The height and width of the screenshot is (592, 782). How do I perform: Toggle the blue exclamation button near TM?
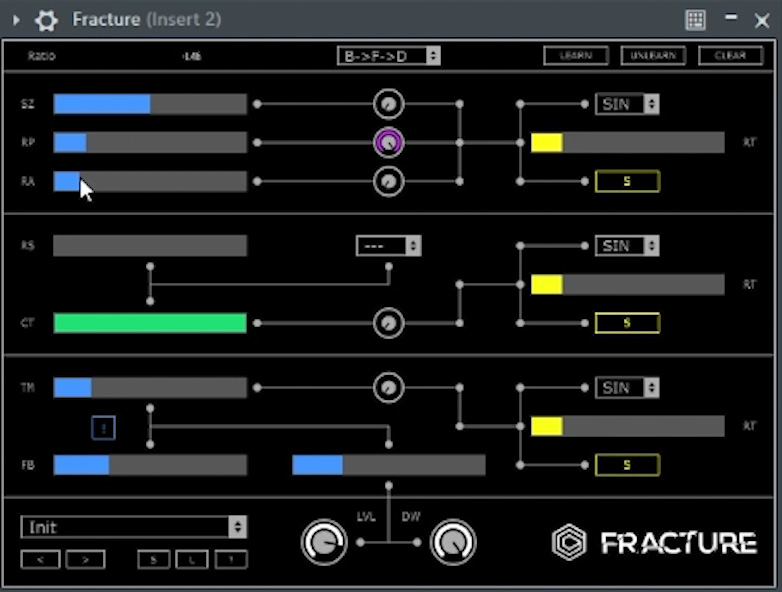[x=104, y=428]
